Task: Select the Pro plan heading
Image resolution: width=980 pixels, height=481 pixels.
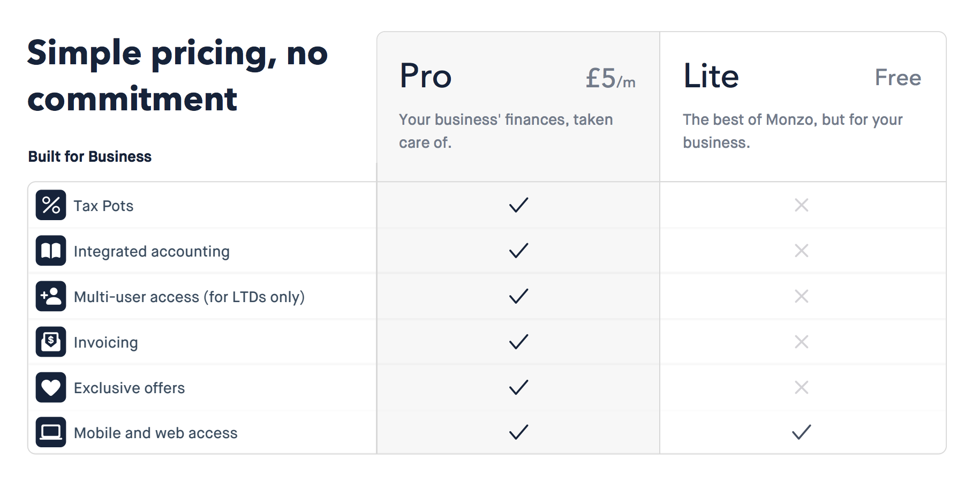Action: (426, 76)
